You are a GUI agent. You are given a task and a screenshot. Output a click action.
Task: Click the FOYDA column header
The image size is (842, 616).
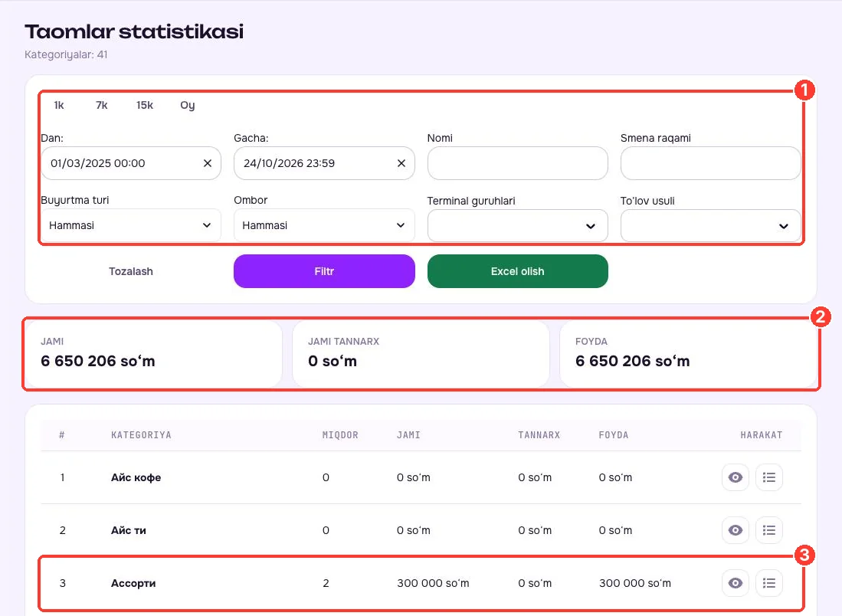pos(613,435)
